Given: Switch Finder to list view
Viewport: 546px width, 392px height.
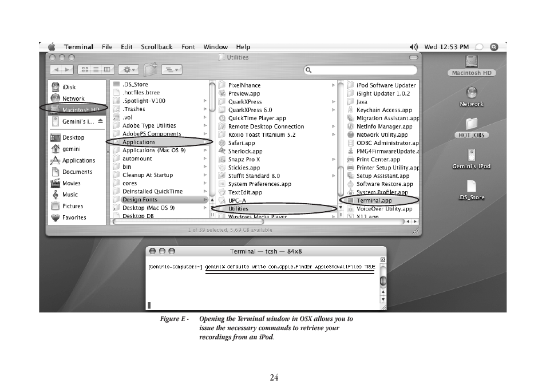Looking at the screenshot, I should [96, 70].
